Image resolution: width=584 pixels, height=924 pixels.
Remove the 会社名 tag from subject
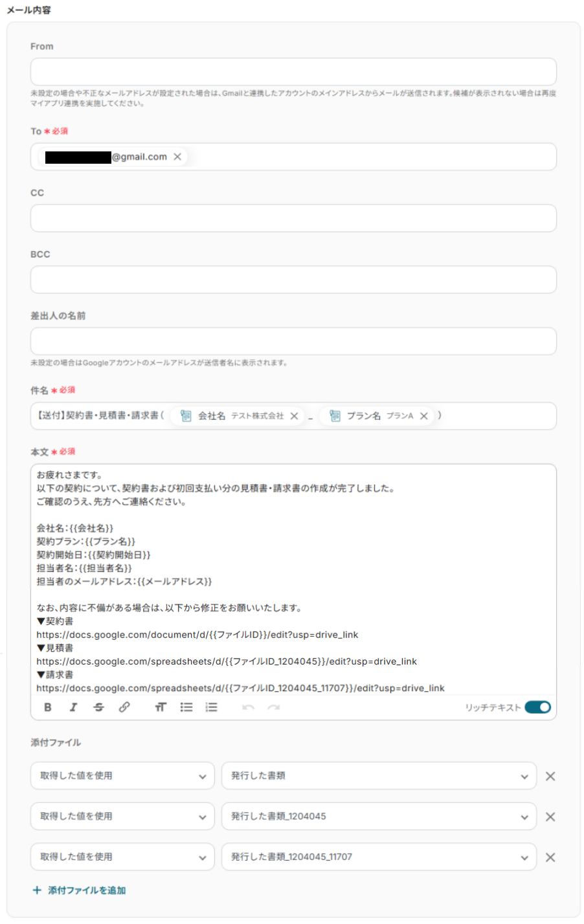(294, 416)
